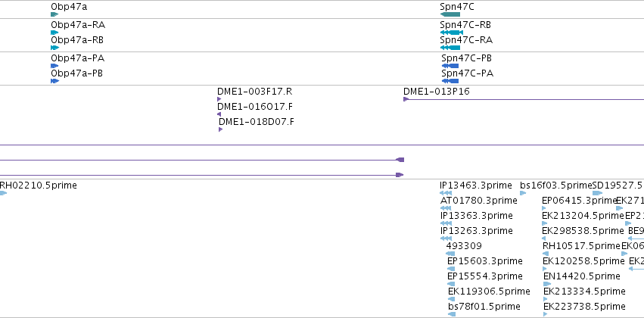644x318 pixels.
Task: Select the Spn47C-PB protein glyph
Action: [x=450, y=66]
